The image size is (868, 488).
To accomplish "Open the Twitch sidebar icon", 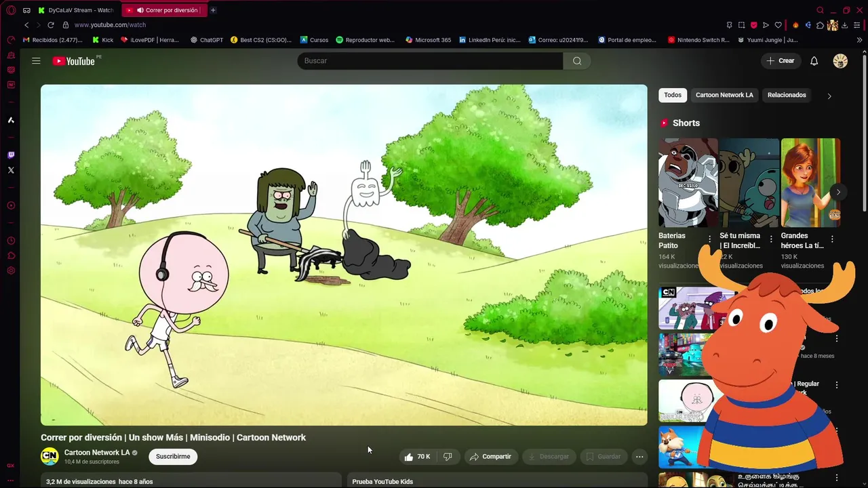I will click(11, 155).
